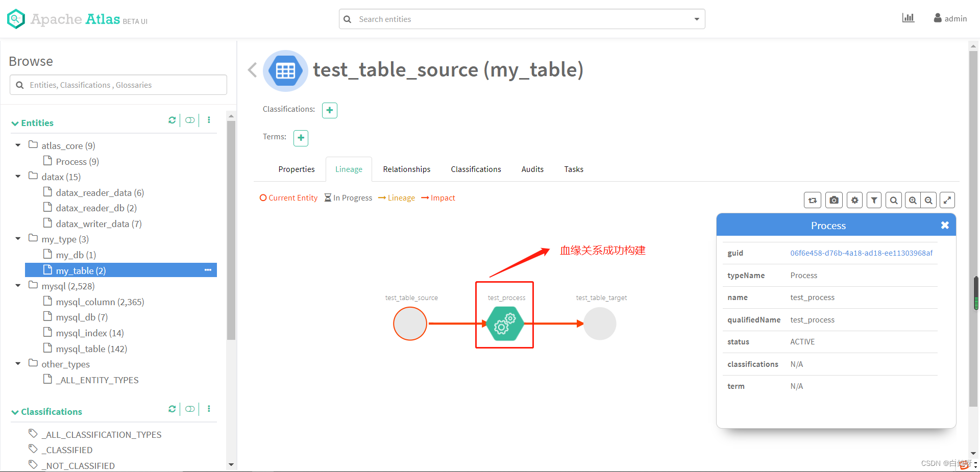Close the Process details panel
Viewport: 980px width, 472px height.
pyautogui.click(x=945, y=225)
